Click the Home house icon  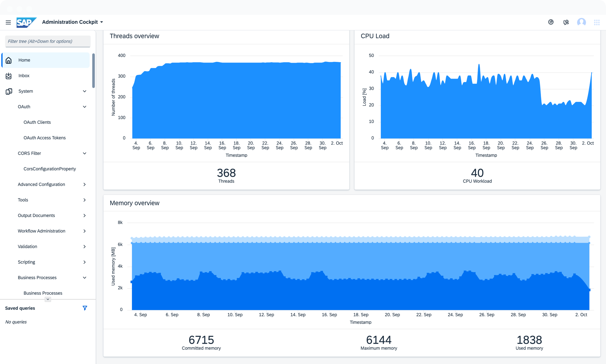click(9, 60)
